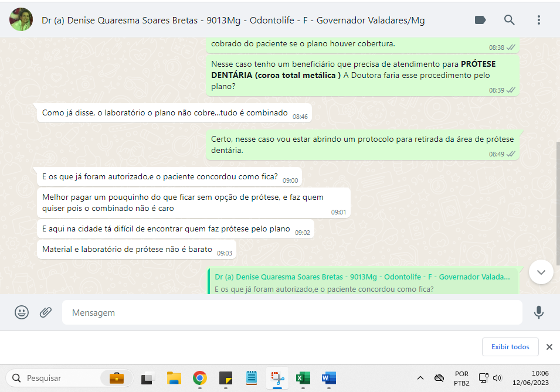Viewport: 560px width, 392px height.
Task: Open the quoted reply message from Dr Denise
Action: (x=362, y=282)
